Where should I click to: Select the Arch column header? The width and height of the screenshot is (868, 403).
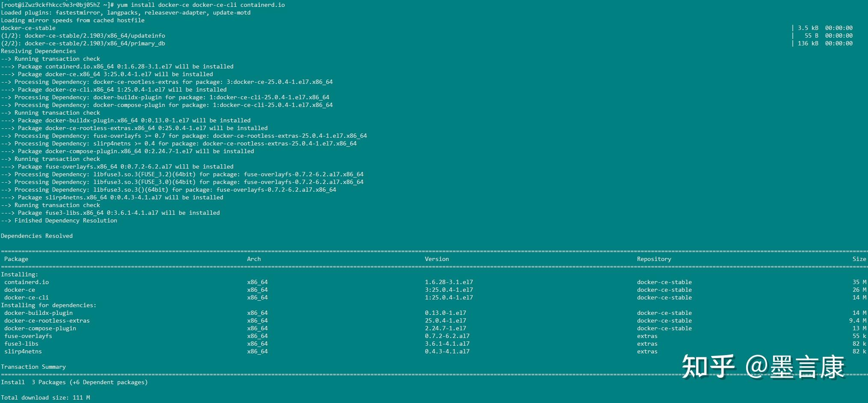pyautogui.click(x=254, y=259)
